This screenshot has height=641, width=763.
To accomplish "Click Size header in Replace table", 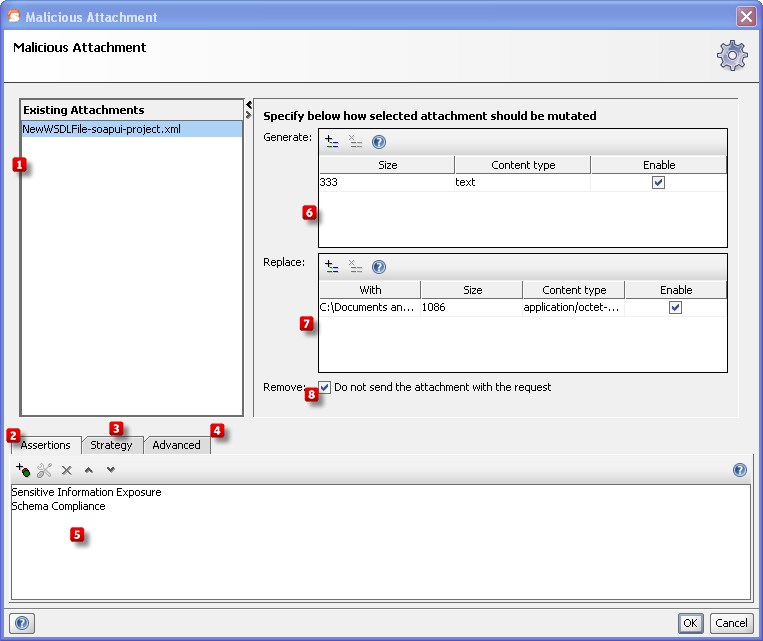I will click(472, 290).
